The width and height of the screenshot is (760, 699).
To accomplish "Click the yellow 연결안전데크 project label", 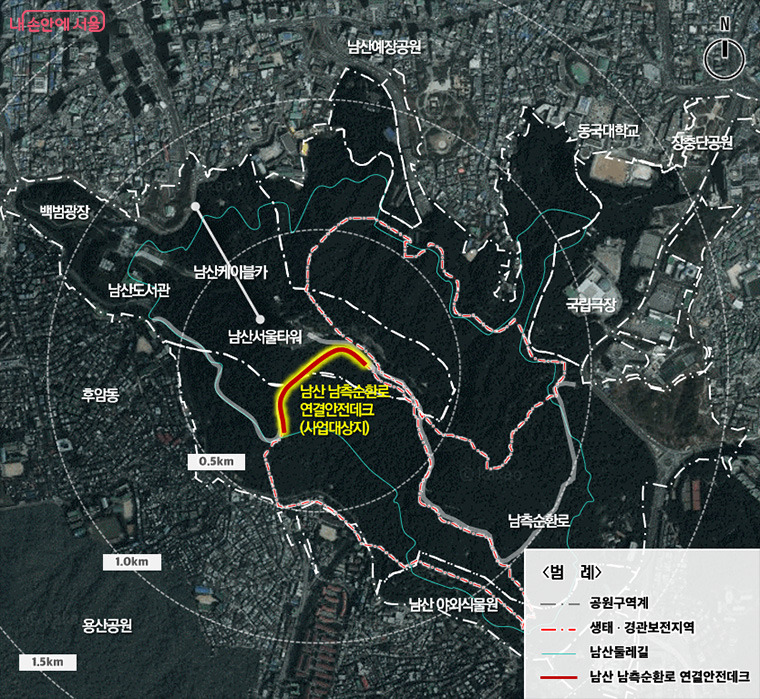I will pyautogui.click(x=337, y=410).
